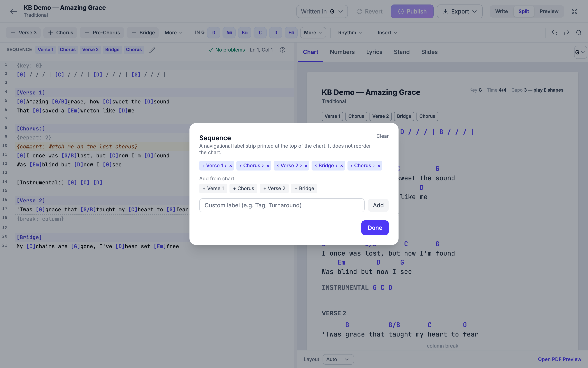Screen dimensions: 588x368
Task: Open help question mark icon
Action: [282, 50]
